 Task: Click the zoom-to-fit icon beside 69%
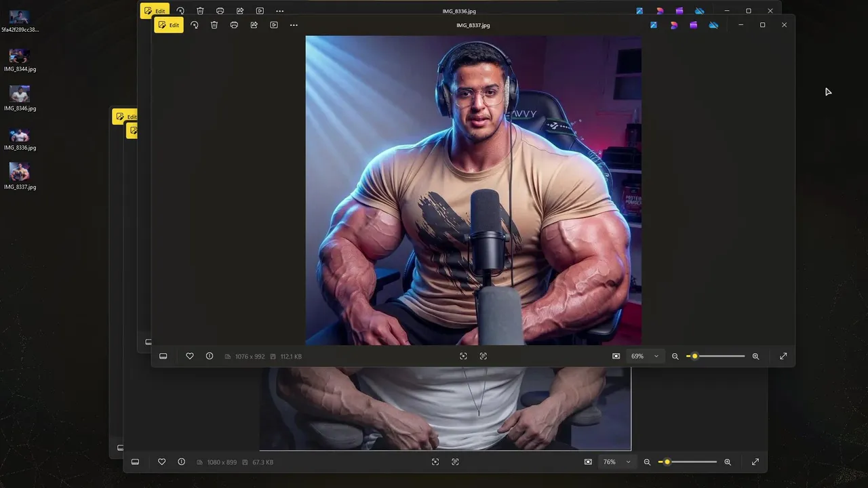(x=616, y=357)
